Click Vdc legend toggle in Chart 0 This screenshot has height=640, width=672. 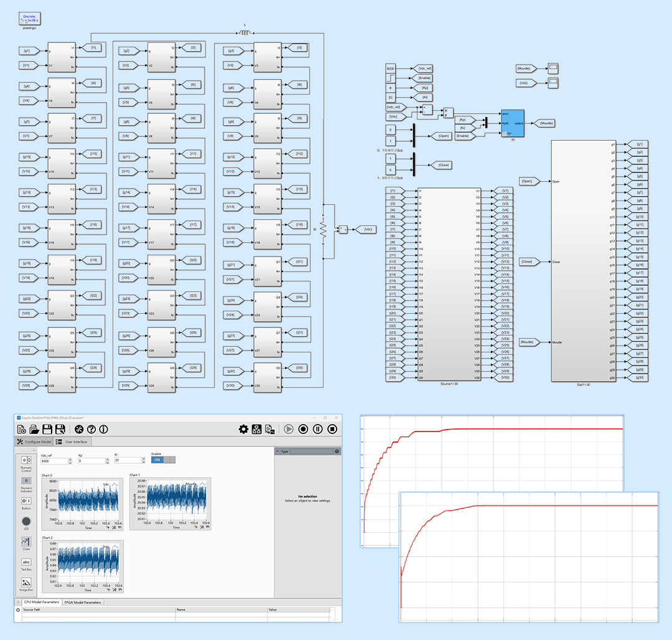[x=114, y=484]
